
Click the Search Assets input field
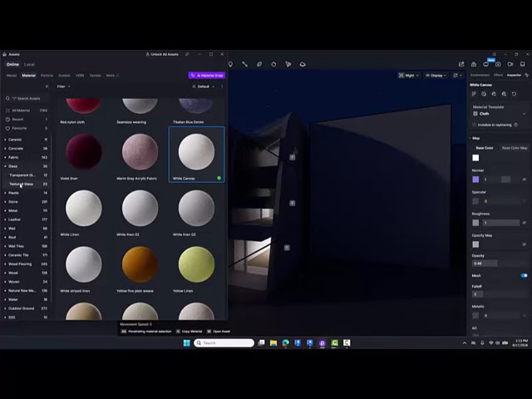(27, 98)
